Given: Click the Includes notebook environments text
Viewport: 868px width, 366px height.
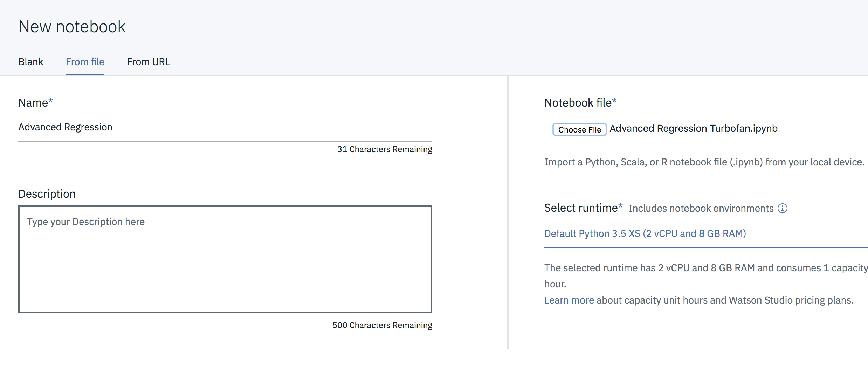Looking at the screenshot, I should pos(701,209).
